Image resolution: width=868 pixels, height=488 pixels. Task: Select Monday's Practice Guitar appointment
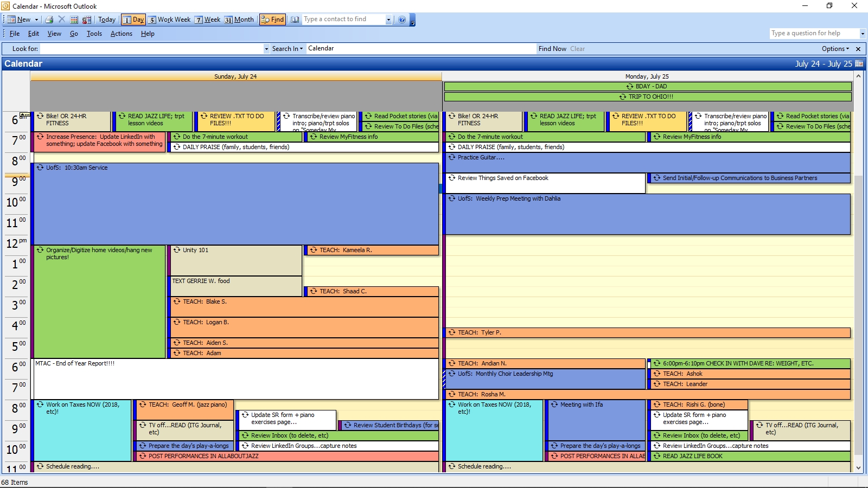pos(647,163)
